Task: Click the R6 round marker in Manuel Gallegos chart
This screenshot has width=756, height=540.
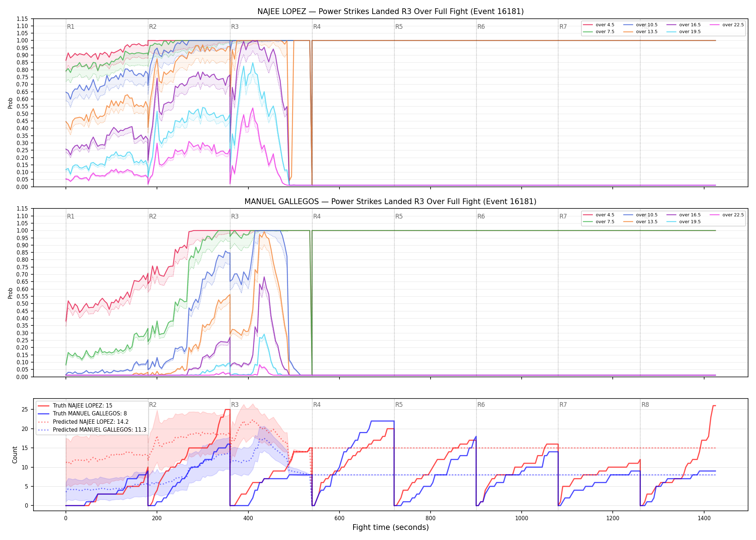Action: coord(481,216)
